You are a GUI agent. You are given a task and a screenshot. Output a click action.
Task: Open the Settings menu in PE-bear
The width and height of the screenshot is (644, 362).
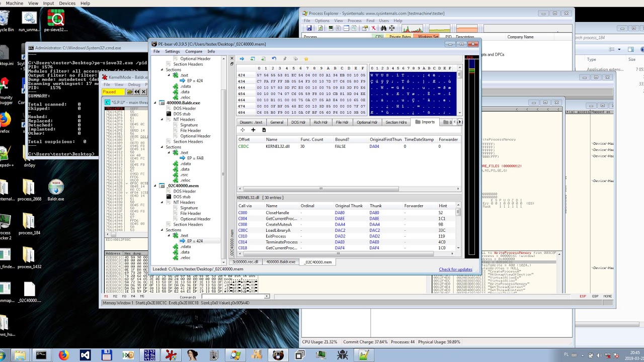coord(172,51)
